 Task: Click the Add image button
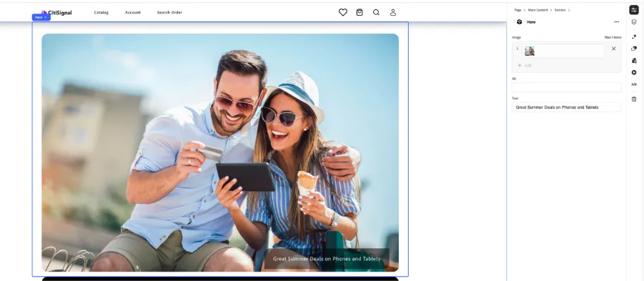525,65
